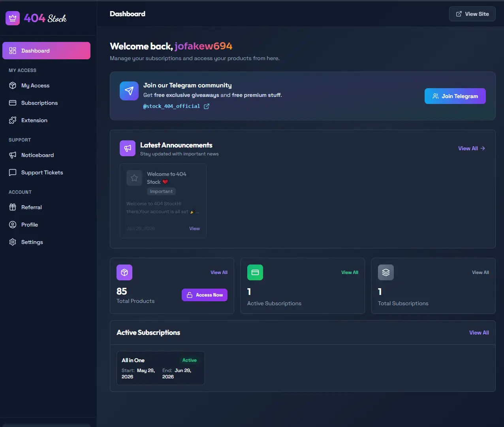This screenshot has width=504, height=427.
Task: Click the 'Stay updated with important news' subtitle
Action: click(179, 154)
